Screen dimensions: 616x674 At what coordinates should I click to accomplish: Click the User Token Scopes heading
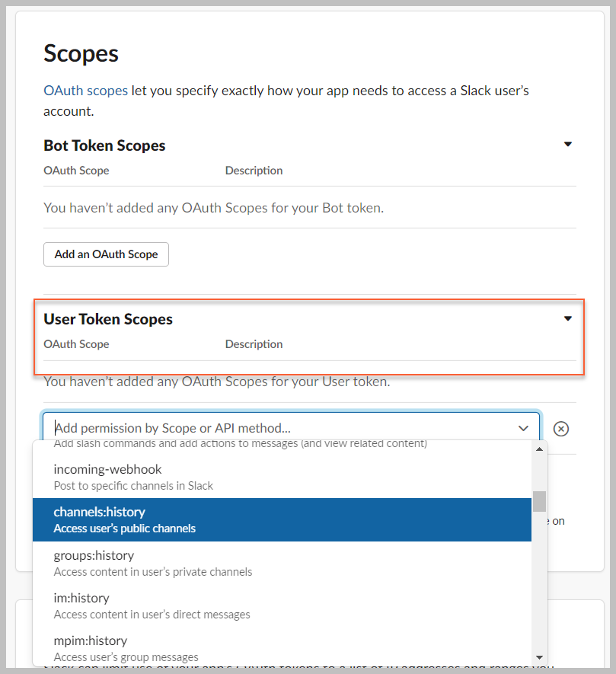pos(108,319)
